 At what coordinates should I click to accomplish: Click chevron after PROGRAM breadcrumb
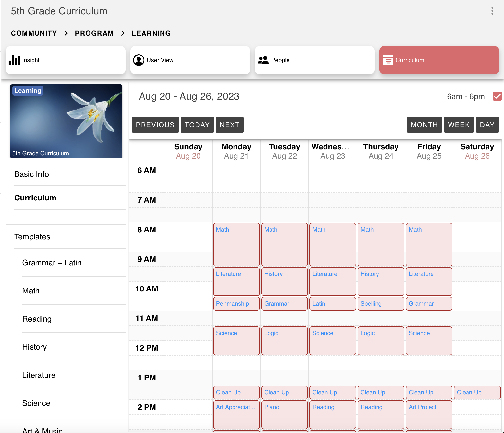coord(123,33)
